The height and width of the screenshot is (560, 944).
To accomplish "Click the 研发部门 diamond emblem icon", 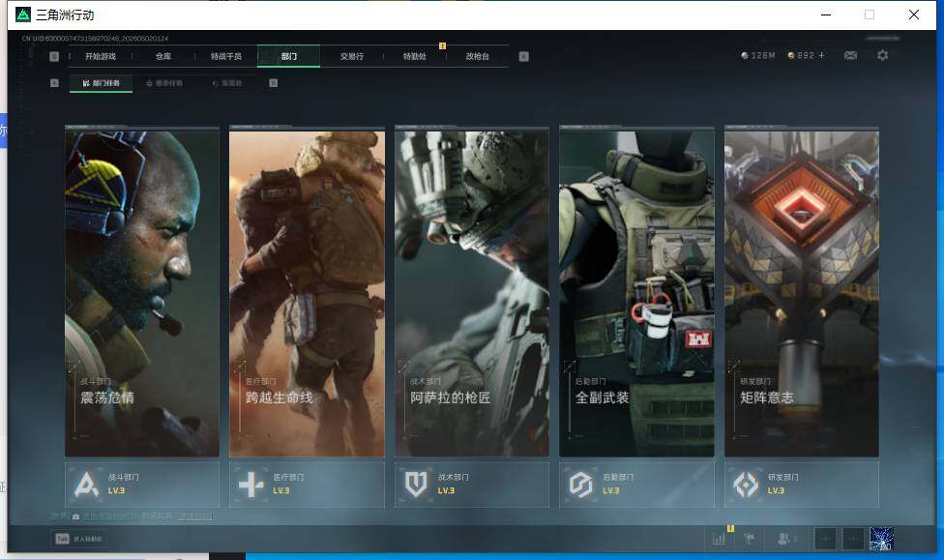I will point(746,485).
